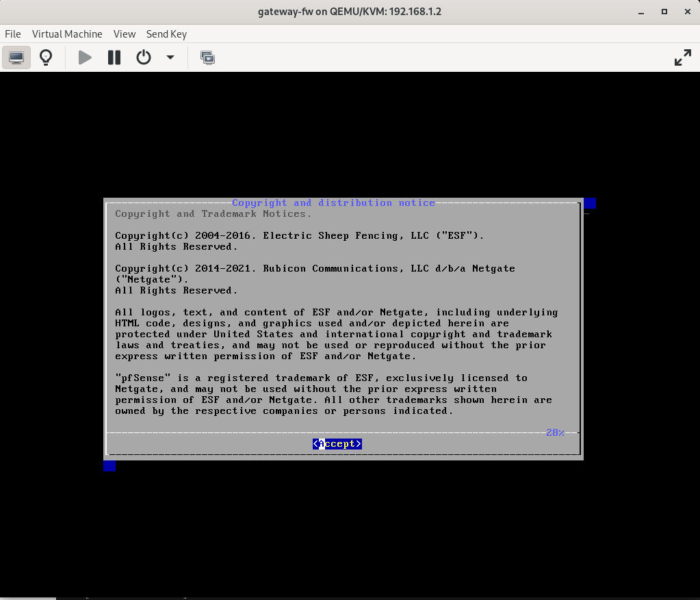Open the Send Key menu
Screen dimensions: 700x600
166,34
